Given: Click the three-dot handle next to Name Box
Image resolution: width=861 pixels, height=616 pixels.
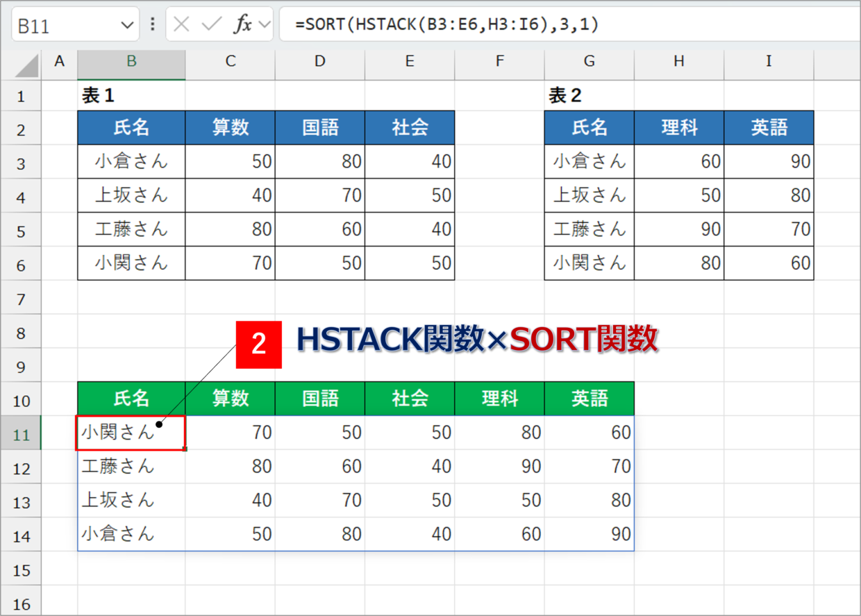Looking at the screenshot, I should 153,25.
